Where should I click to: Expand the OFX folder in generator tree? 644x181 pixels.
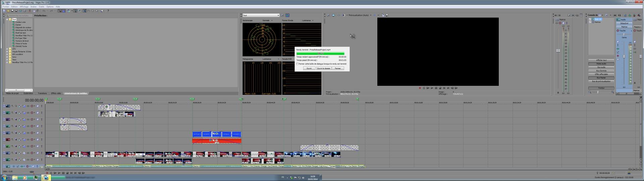[x=7, y=49]
